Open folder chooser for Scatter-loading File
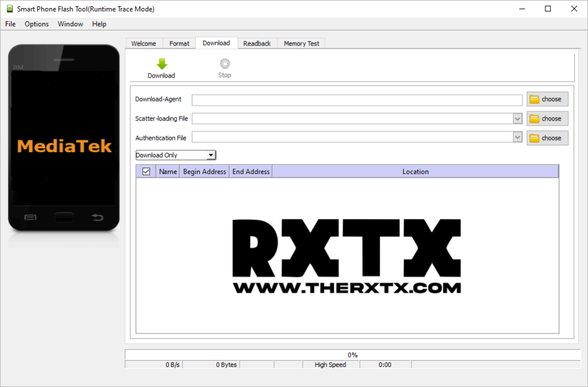588x387 pixels. pos(547,118)
